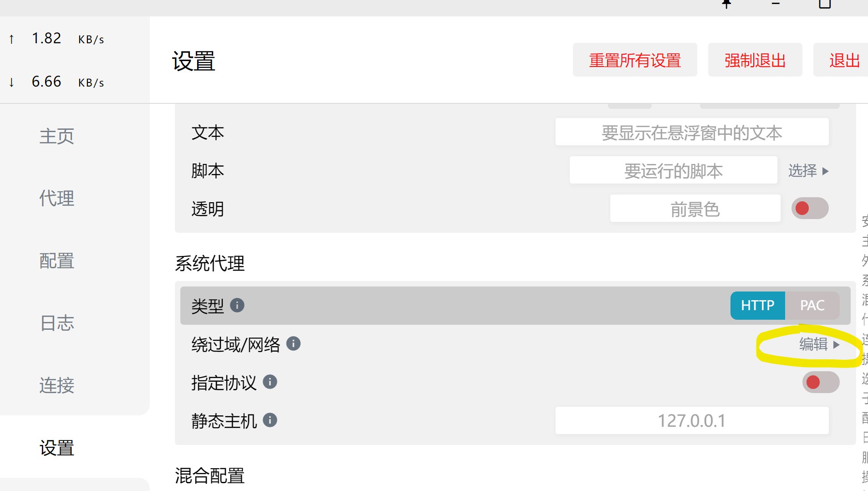Go to the 日志 sidebar tab

[57, 323]
